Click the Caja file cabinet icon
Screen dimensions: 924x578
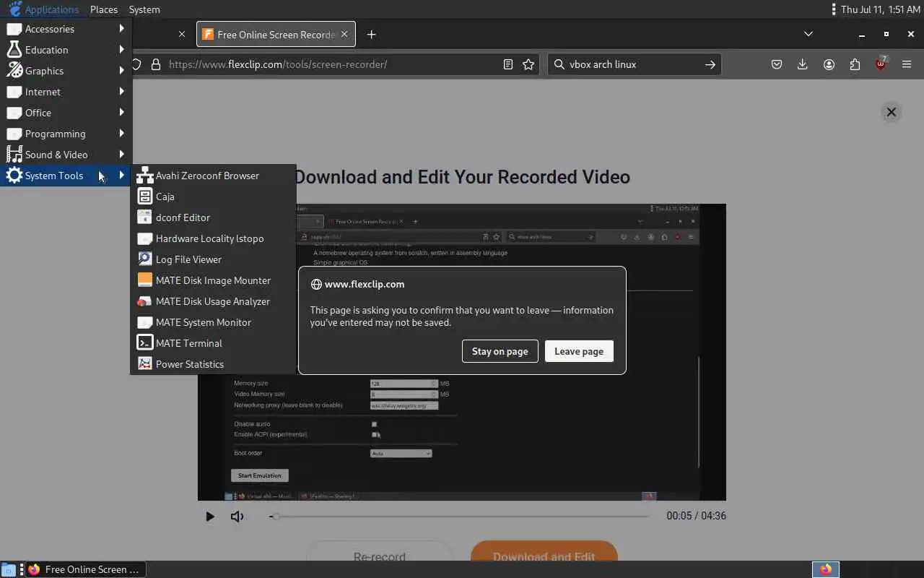[x=145, y=197]
